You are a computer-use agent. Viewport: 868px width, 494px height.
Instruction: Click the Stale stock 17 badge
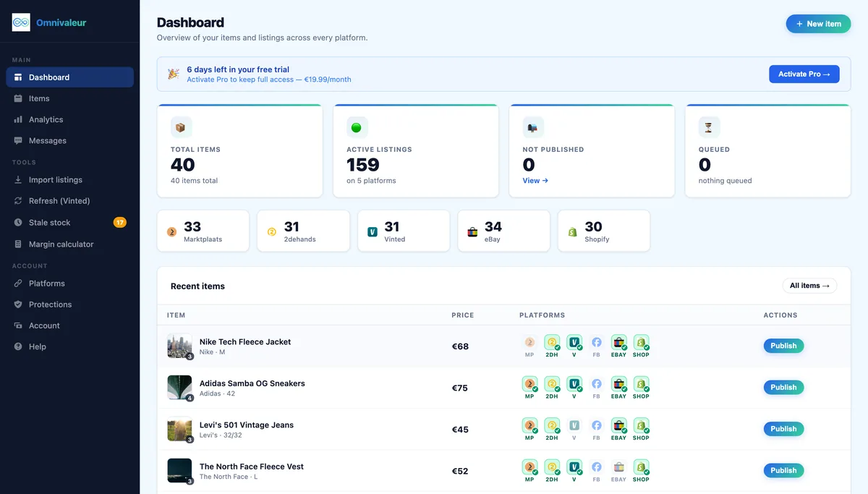click(120, 222)
